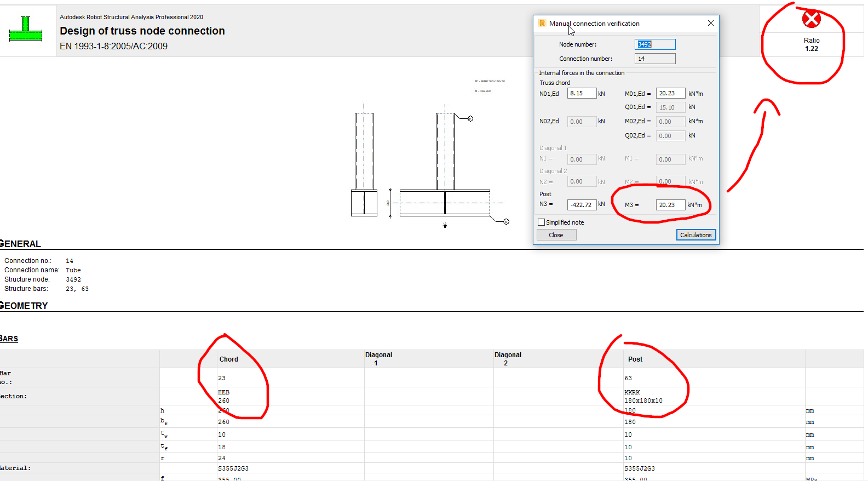868x481 pixels.
Task: Click the Robot icon in dialog title bar
Action: pos(542,23)
